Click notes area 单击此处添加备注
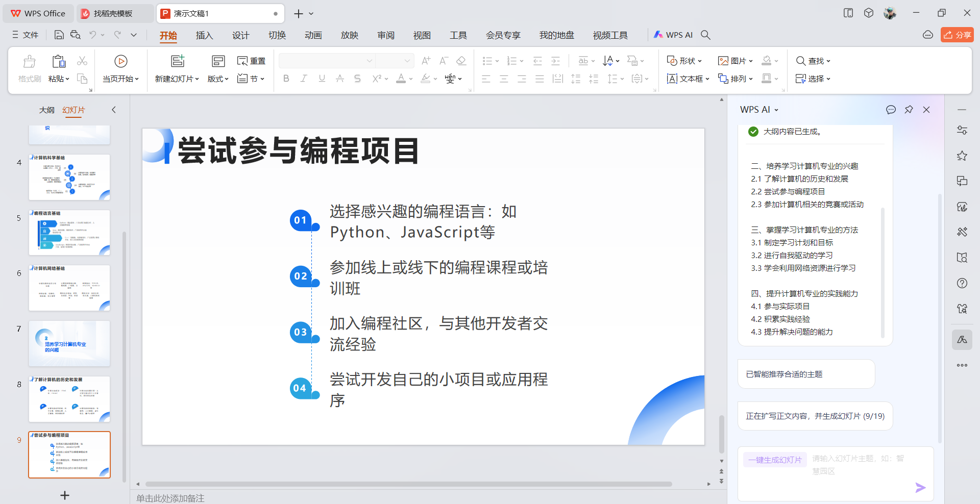Image resolution: width=980 pixels, height=504 pixels. (x=170, y=498)
